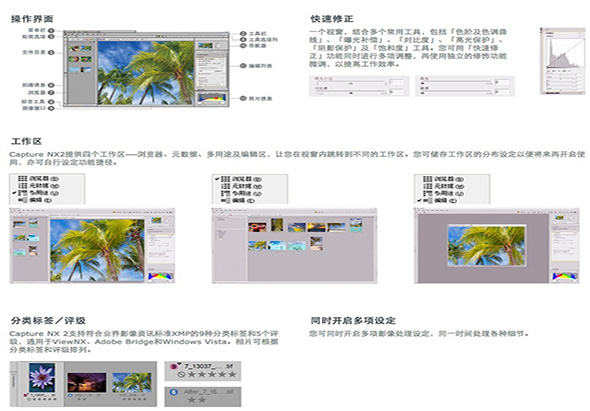Click the 工具栏 callout label
This screenshot has height=411, width=590.
(258, 33)
